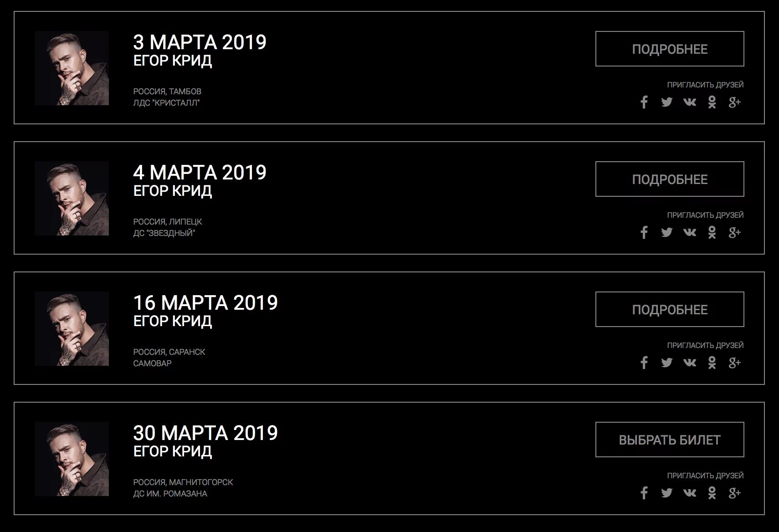The image size is (779, 532).
Task: Open the artist photo for Tambov concert
Action: (x=72, y=68)
